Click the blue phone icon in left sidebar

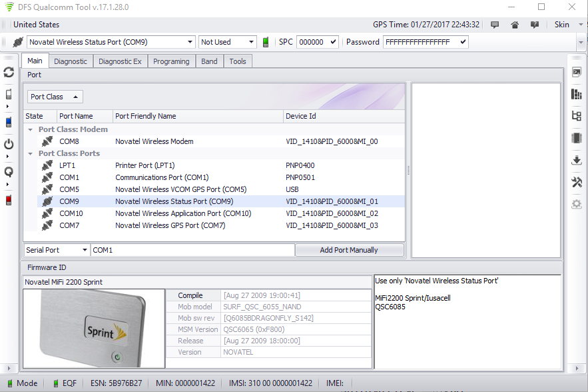coord(9,122)
